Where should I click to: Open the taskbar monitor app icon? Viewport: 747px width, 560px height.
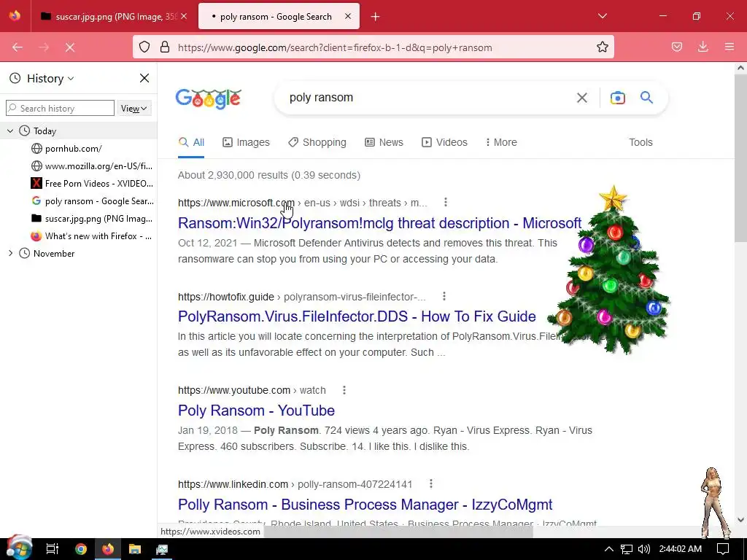click(x=161, y=549)
